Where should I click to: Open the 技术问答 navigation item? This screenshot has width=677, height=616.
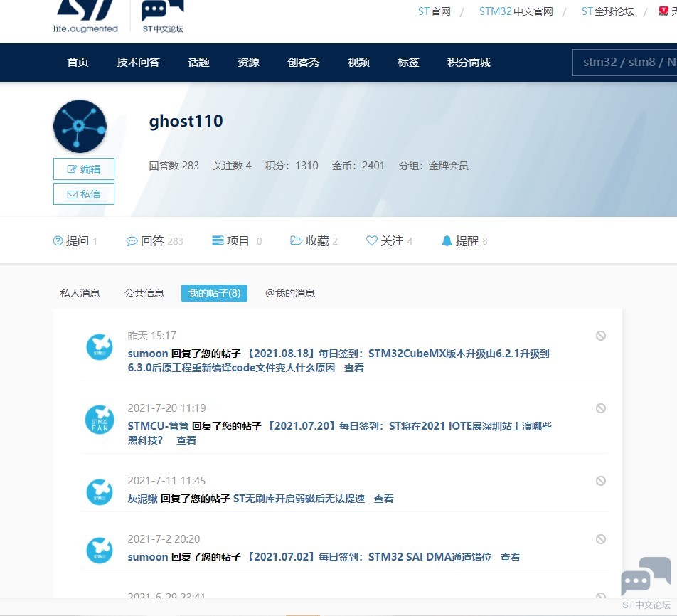click(x=138, y=62)
